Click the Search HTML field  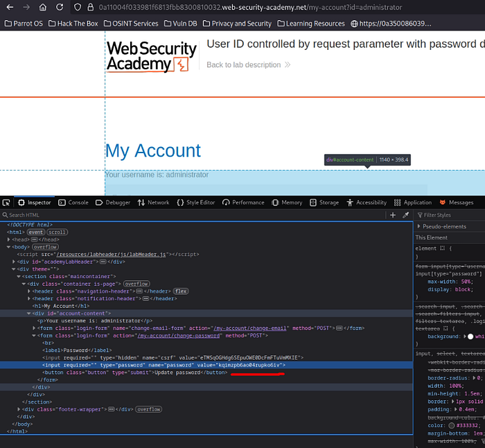coord(192,215)
